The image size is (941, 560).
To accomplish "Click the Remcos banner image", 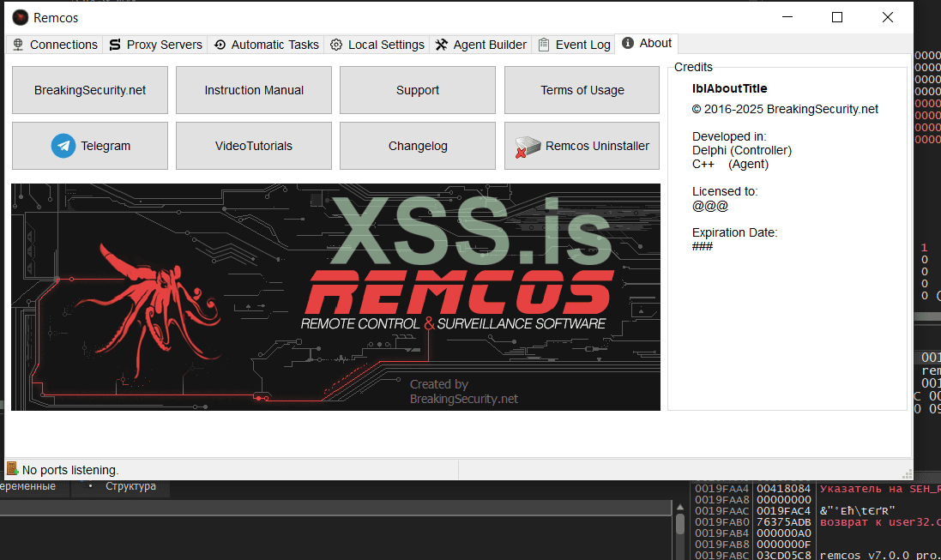I will tap(335, 297).
